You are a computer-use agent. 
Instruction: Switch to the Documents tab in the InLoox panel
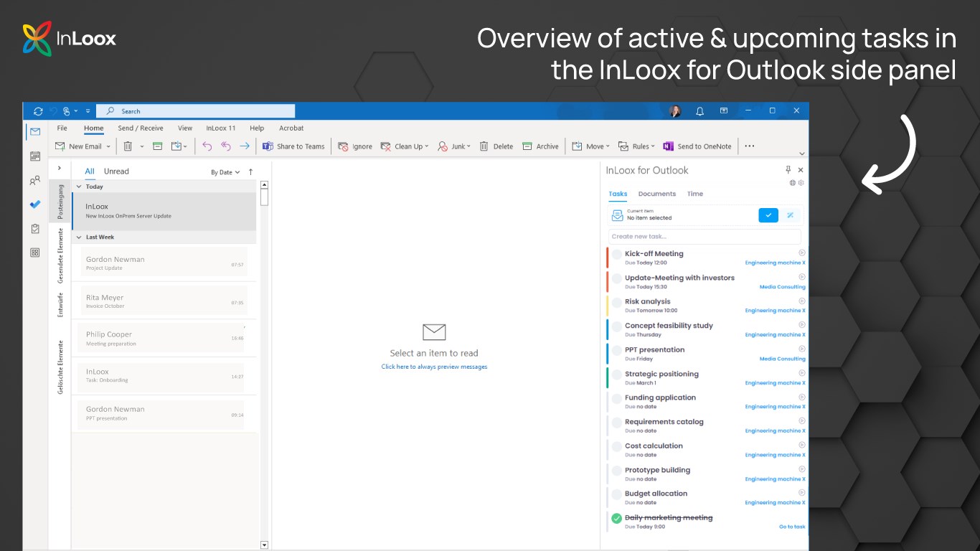click(657, 194)
